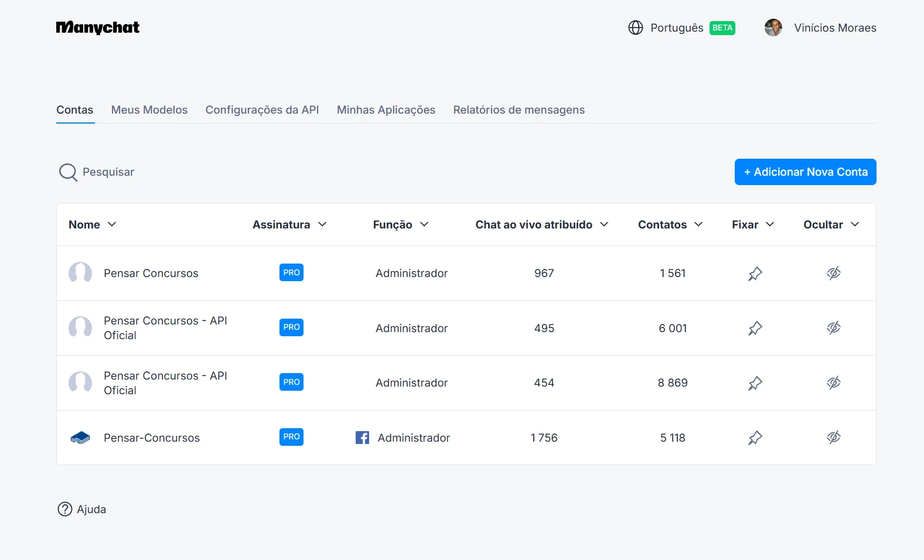Open the Assinatura column dropdown

coord(322,224)
